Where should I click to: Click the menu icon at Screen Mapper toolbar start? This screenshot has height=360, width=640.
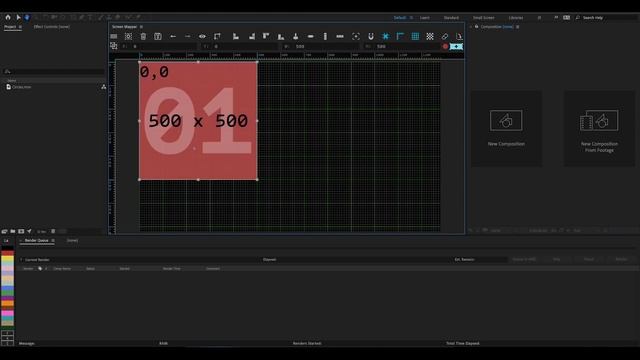pos(114,36)
